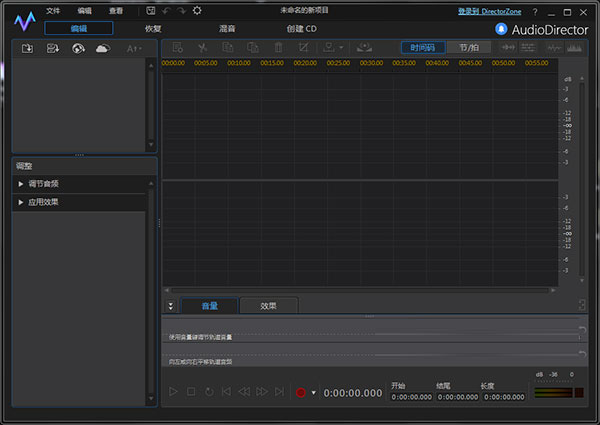This screenshot has width=600, height=425.
Task: Click the stop button
Action: (x=191, y=392)
